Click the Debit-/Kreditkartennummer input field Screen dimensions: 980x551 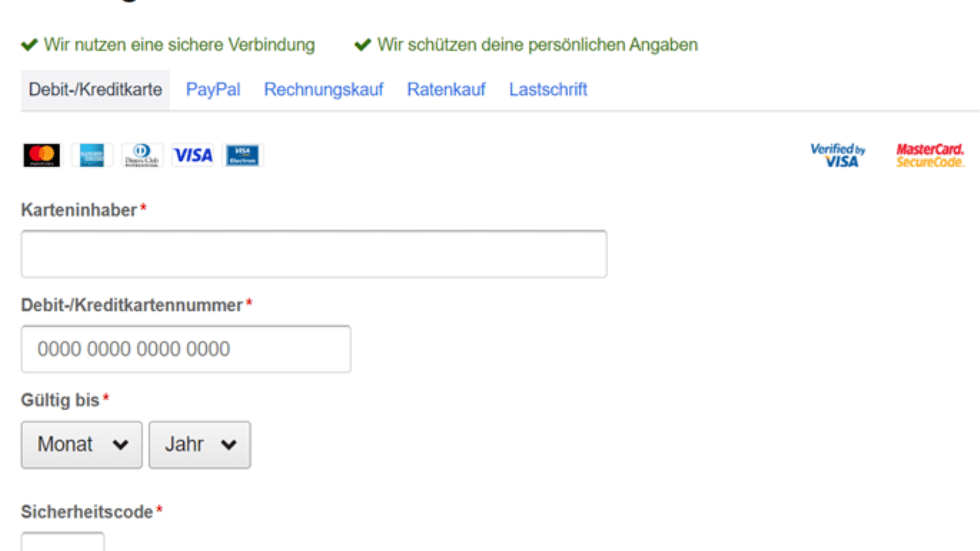point(186,349)
